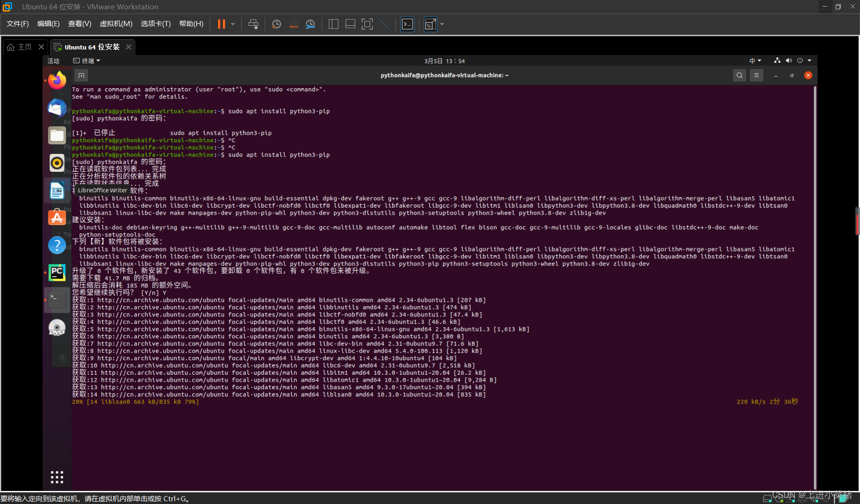
Task: Toggle auto-fit guest display scaling
Action: coord(430,24)
